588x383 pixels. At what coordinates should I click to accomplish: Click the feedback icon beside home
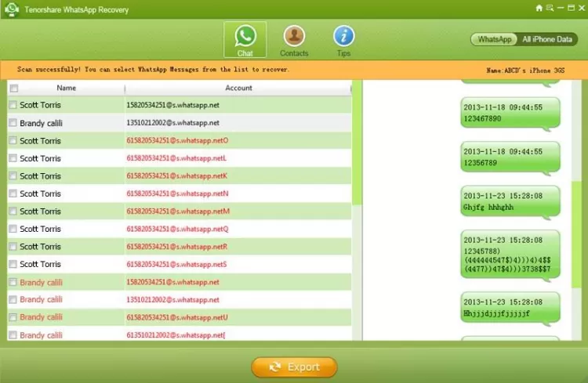pos(550,8)
